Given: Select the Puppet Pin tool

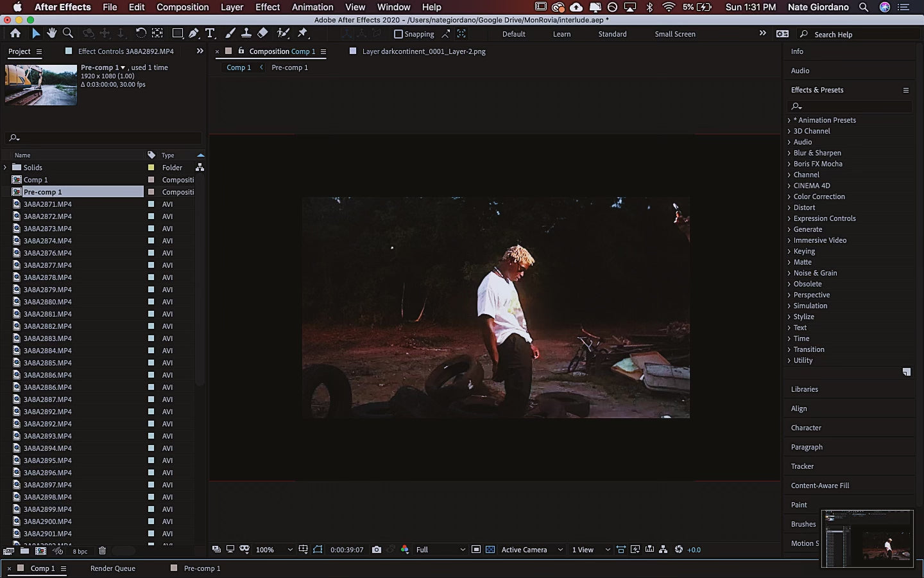Looking at the screenshot, I should [x=303, y=33].
